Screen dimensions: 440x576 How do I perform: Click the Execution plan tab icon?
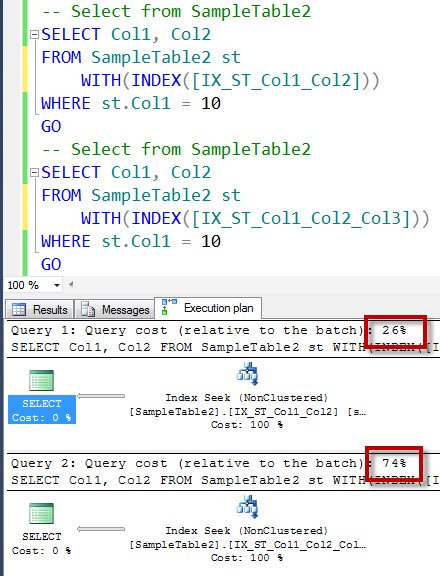(x=169, y=307)
